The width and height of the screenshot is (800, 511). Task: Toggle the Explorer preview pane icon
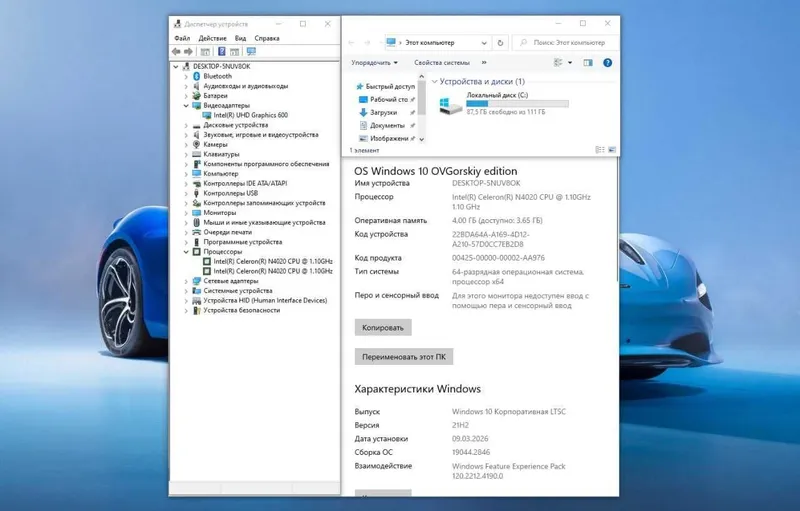pos(588,63)
